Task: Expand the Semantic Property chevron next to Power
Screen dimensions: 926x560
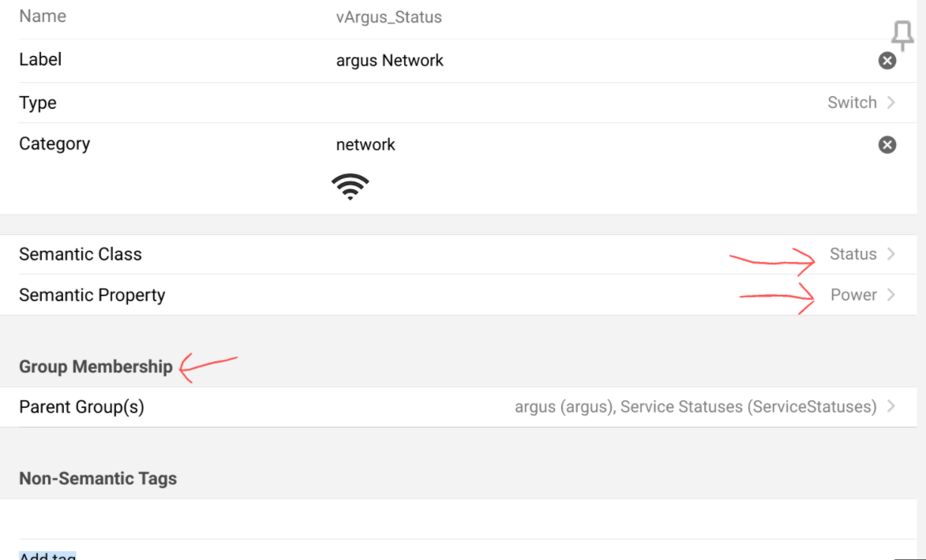Action: pyautogui.click(x=891, y=295)
